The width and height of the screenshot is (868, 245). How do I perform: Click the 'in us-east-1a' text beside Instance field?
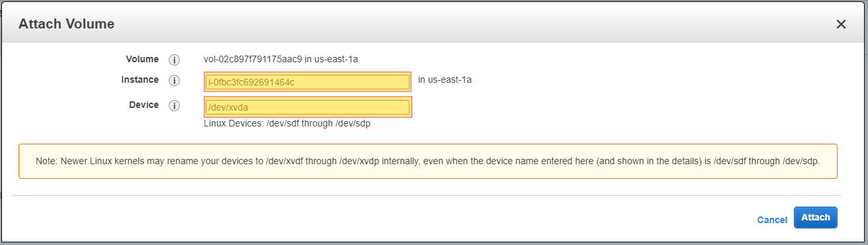pyautogui.click(x=445, y=79)
